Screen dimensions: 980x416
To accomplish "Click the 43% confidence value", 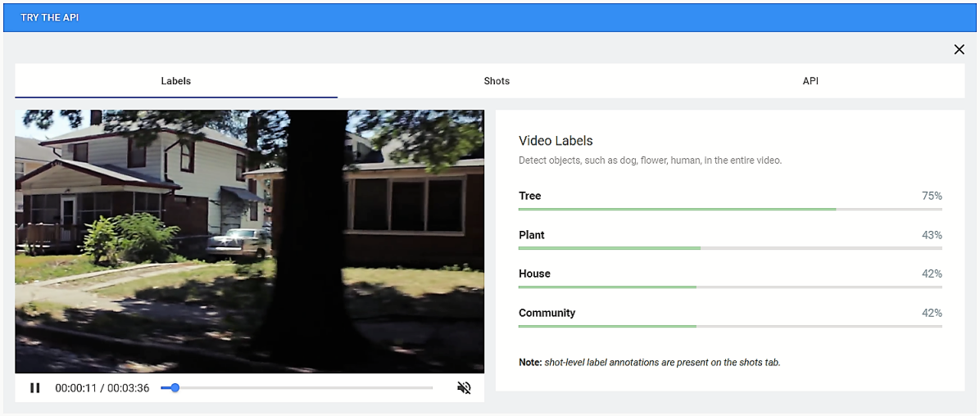I will [932, 236].
